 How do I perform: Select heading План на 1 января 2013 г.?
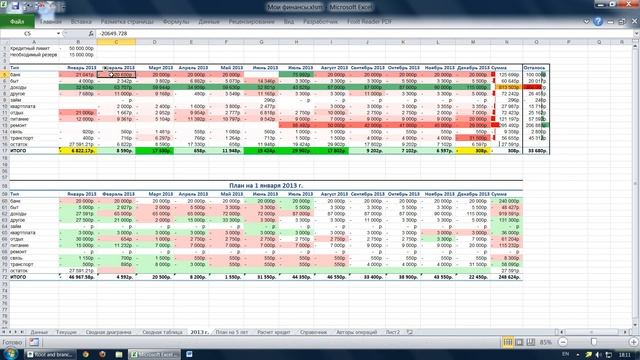click(x=266, y=185)
